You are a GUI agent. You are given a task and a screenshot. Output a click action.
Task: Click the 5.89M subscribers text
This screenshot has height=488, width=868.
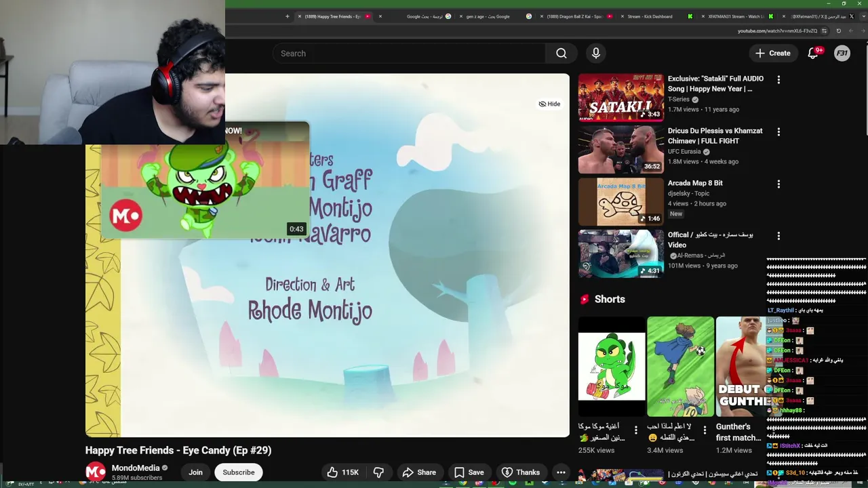pyautogui.click(x=137, y=478)
